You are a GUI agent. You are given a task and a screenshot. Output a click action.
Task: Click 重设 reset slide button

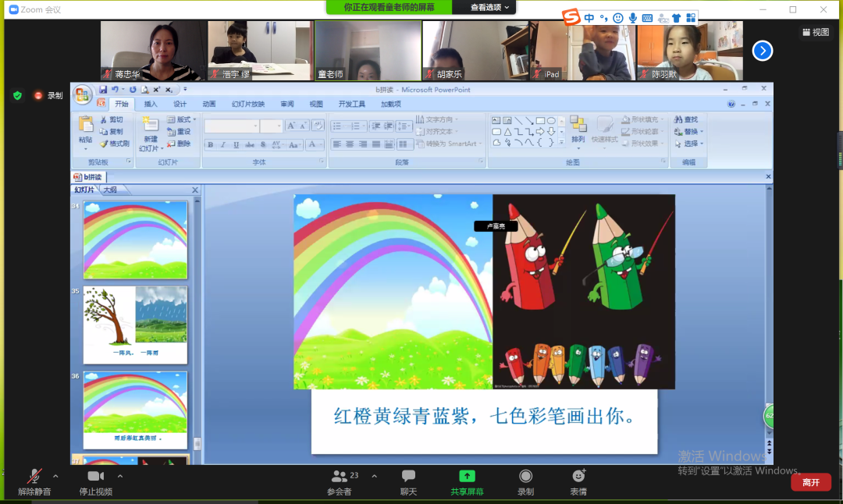click(179, 132)
